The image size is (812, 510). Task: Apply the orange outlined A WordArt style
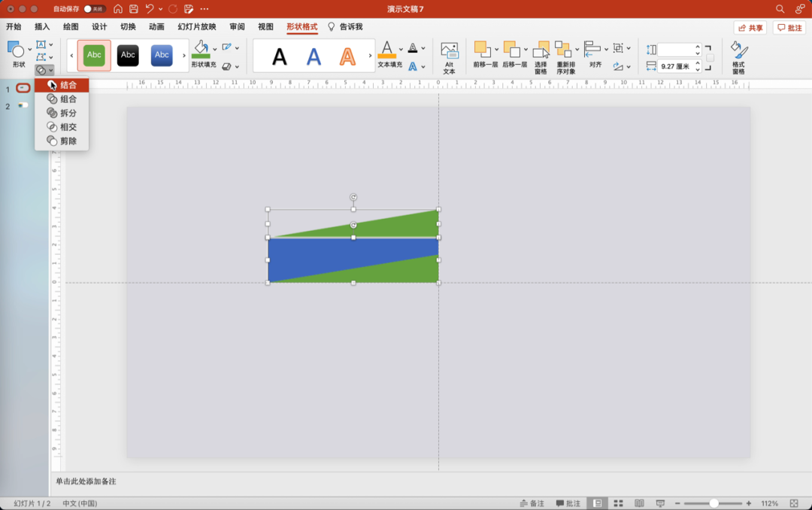click(347, 56)
